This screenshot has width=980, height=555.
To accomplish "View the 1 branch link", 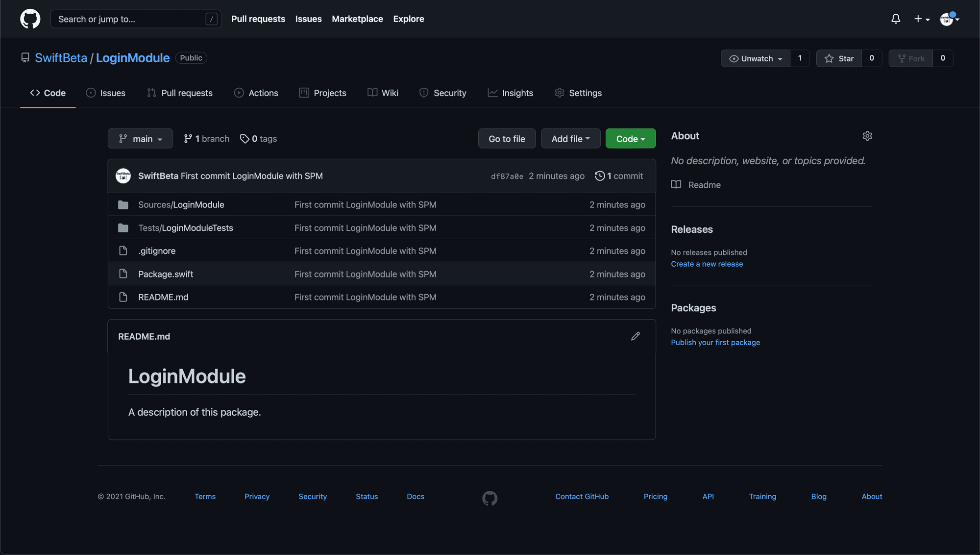I will 206,139.
